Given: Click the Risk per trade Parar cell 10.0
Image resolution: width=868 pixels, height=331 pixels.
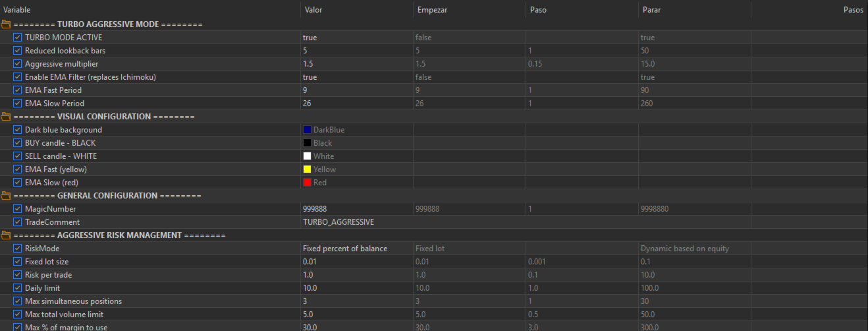Looking at the screenshot, I should click(x=694, y=275).
